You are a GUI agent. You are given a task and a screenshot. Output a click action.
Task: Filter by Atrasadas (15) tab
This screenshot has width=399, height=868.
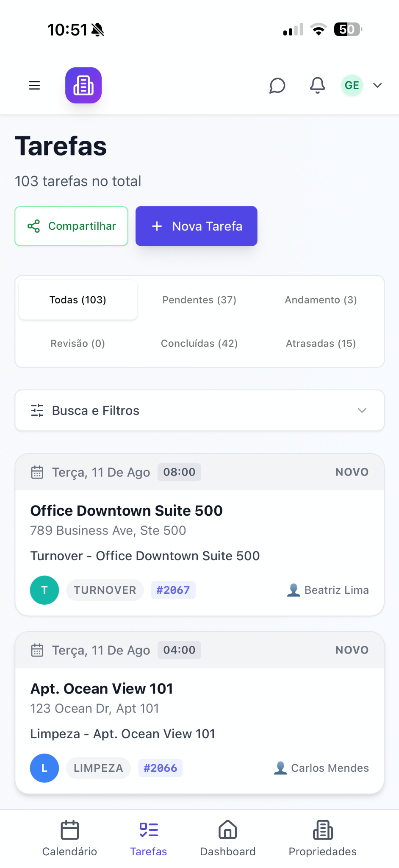pos(321,343)
